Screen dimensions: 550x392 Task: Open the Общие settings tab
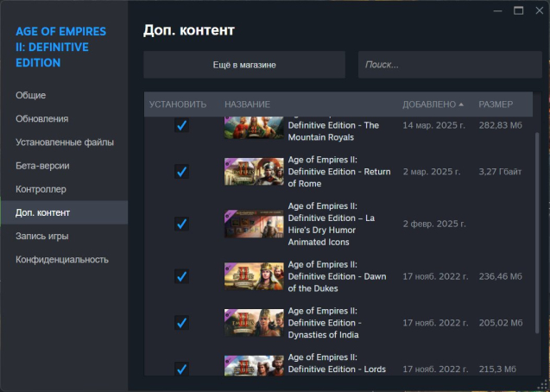click(x=64, y=95)
